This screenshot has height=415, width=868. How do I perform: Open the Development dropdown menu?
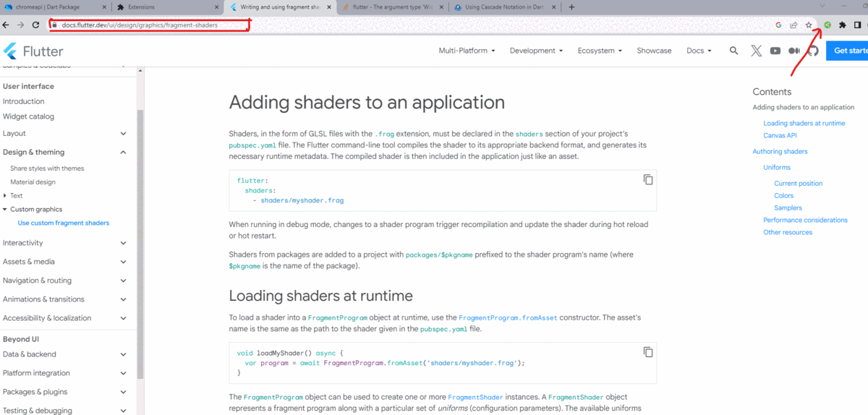[x=536, y=51]
